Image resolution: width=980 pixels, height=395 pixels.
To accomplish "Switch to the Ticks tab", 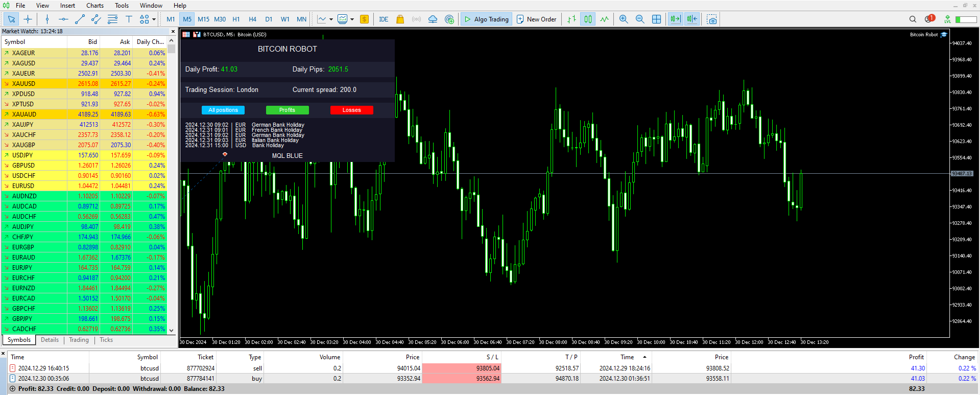I will pyautogui.click(x=106, y=340).
